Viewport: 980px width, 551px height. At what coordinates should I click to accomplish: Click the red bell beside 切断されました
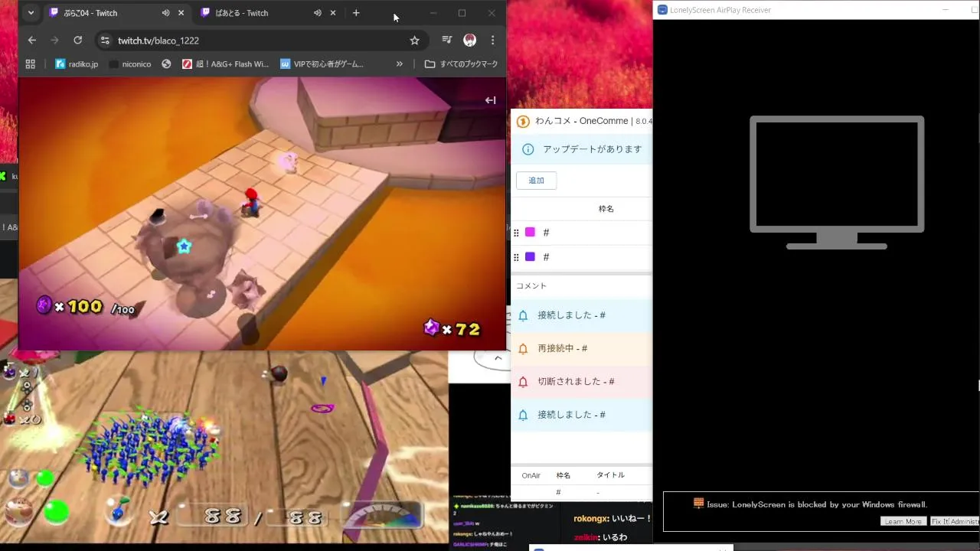point(523,381)
